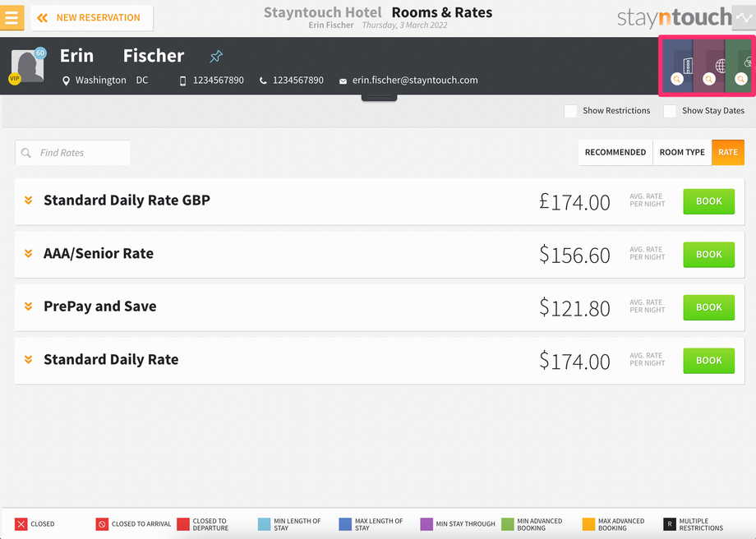Click the email envelope icon

[343, 81]
